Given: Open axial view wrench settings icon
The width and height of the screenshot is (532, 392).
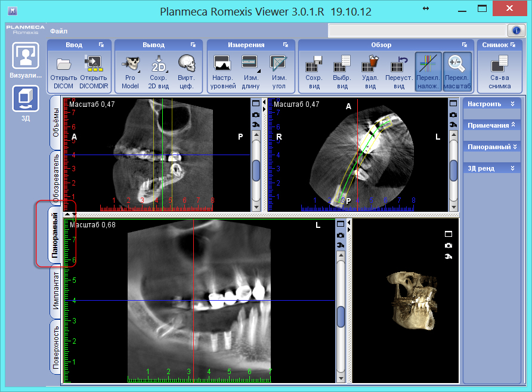Looking at the screenshot, I should [x=453, y=125].
